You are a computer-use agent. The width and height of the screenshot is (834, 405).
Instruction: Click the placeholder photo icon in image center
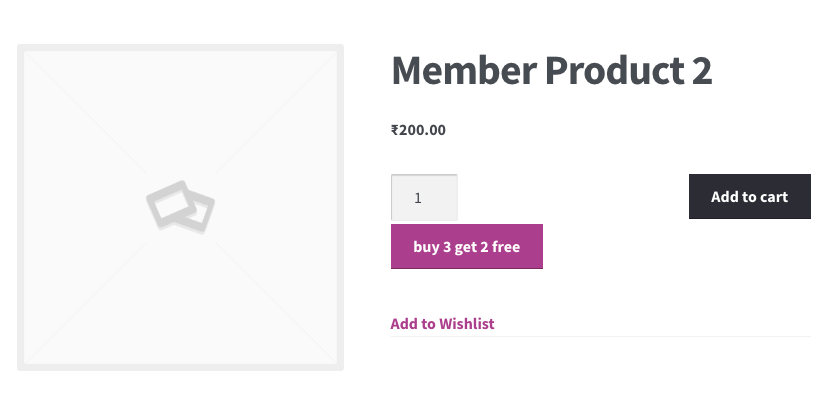pos(180,207)
